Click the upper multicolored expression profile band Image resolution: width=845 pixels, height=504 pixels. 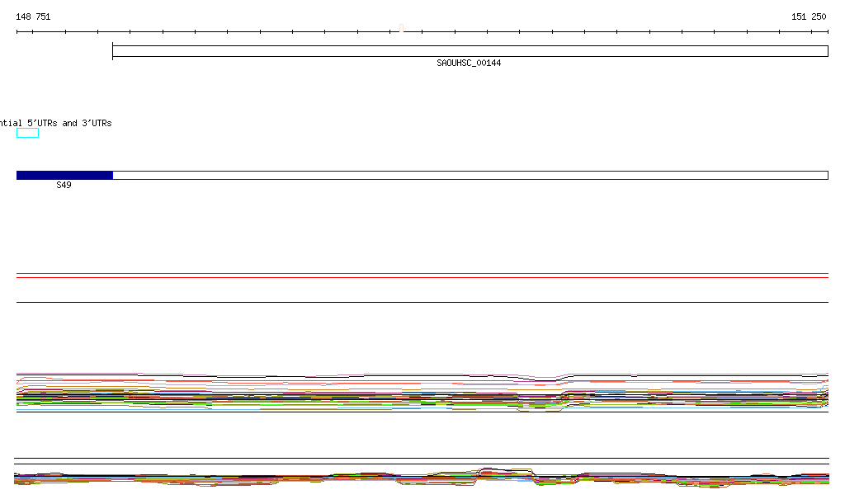(x=330, y=393)
